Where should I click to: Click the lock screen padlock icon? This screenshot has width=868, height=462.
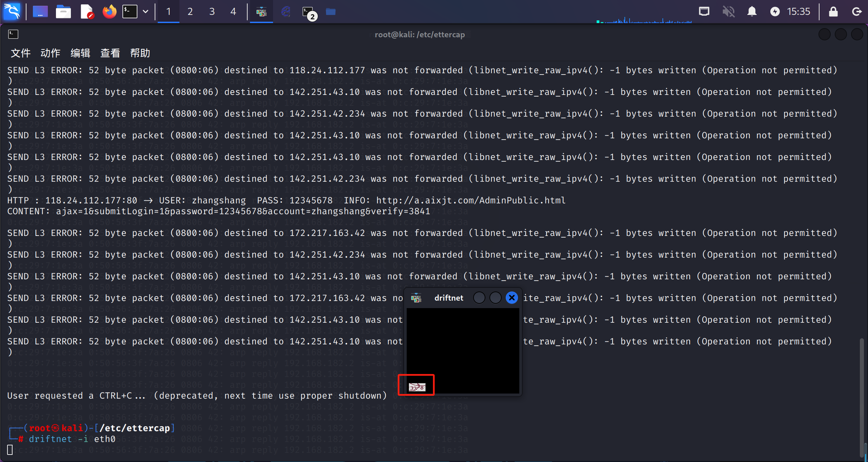point(833,12)
